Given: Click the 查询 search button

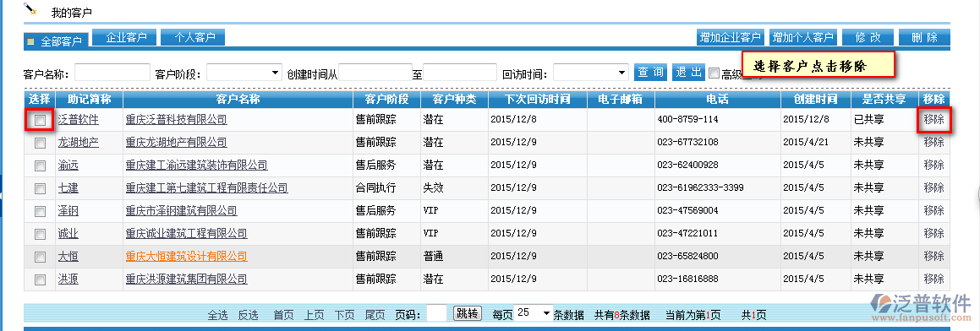Looking at the screenshot, I should (x=650, y=73).
